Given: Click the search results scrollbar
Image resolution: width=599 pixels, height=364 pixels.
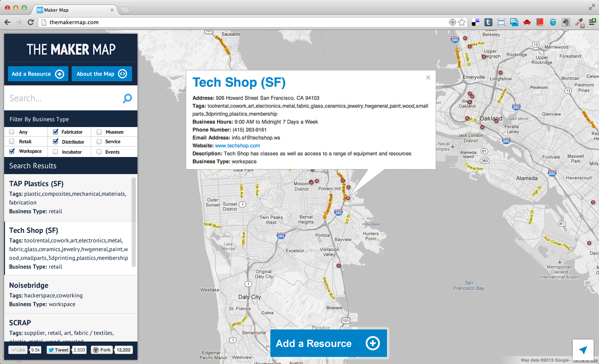Looking at the screenshot, I should coord(134,222).
